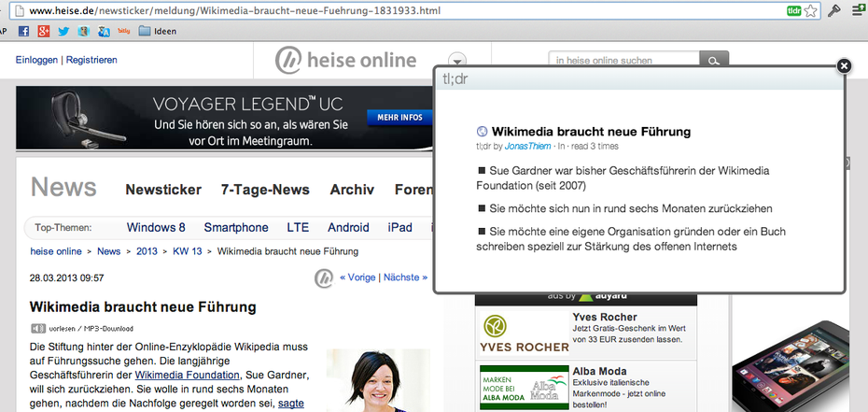Click the article headline Wikimedia braucht neue Führung
This screenshot has height=412, width=868.
pyautogui.click(x=143, y=306)
